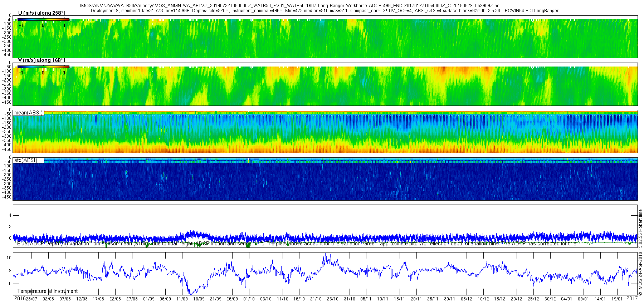
Task: Click the '11/09' date tick label
Action: pos(182,299)
